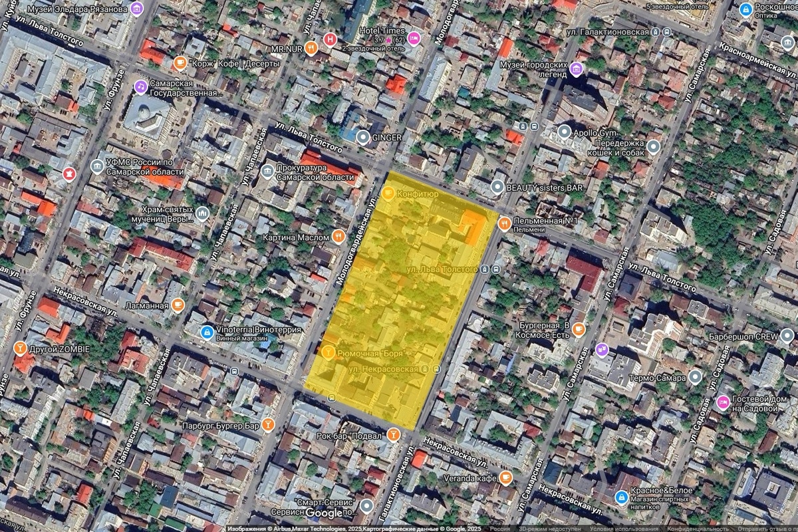Screen dimensions: 798x532
Task: Open the Конфитюр cafe marker
Action: tap(388, 194)
